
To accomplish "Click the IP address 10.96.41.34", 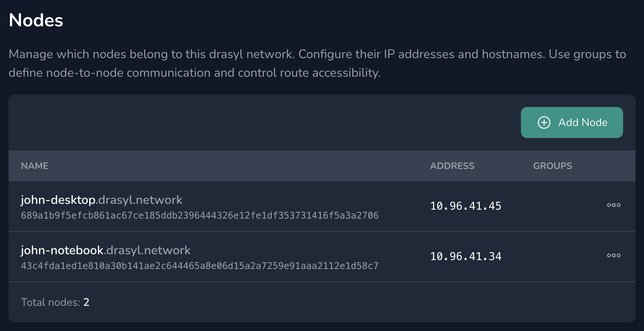I will [466, 256].
